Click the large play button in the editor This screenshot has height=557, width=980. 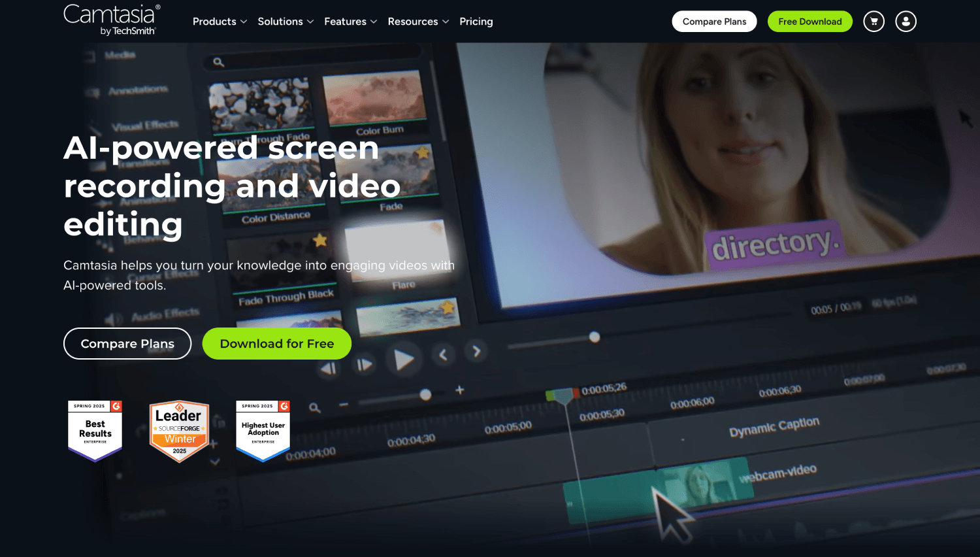tap(403, 359)
